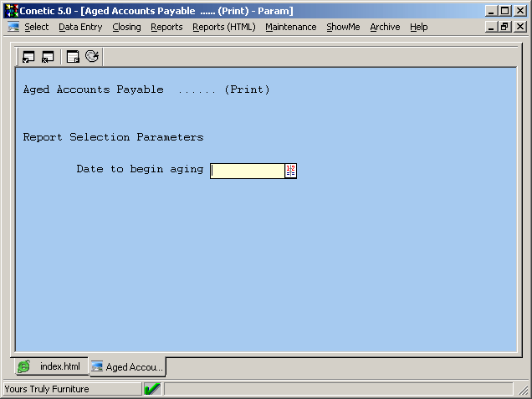Select the Aged Accou... tab
This screenshot has height=399, width=532.
127,367
